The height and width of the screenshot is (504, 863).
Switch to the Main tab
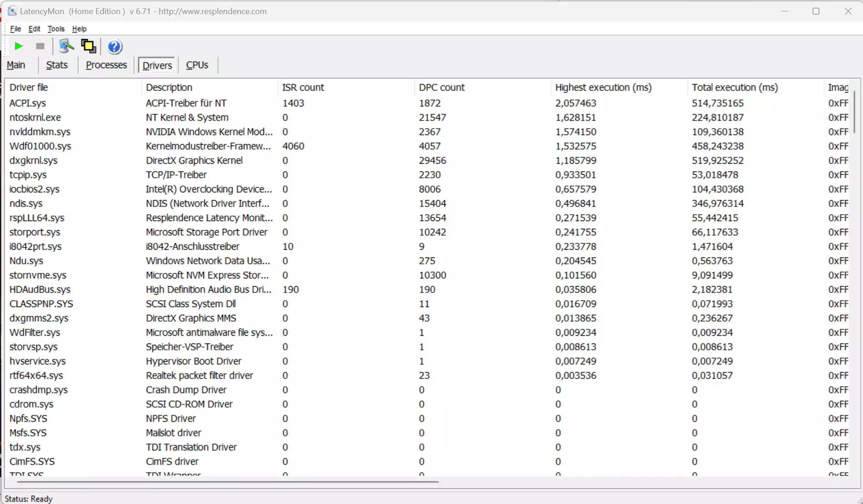pyautogui.click(x=16, y=65)
